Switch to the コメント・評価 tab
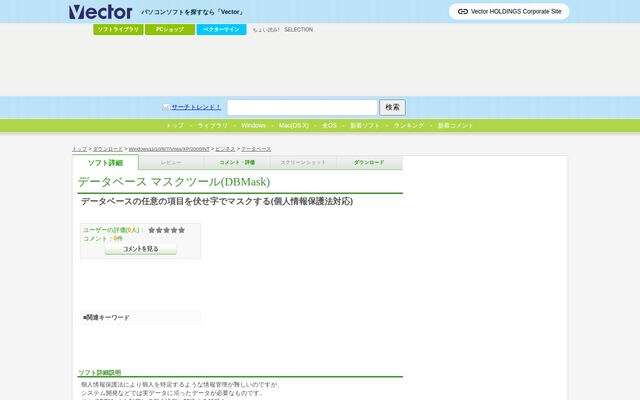The image size is (640, 400). click(x=237, y=162)
